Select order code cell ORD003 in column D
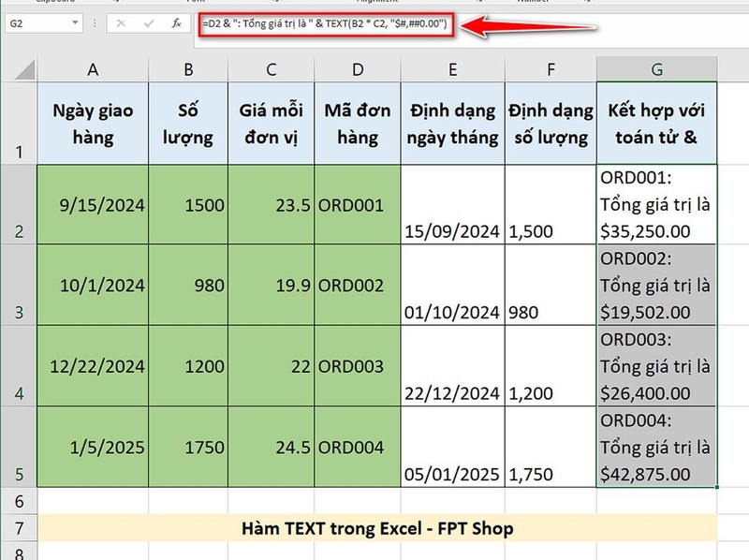 (358, 366)
